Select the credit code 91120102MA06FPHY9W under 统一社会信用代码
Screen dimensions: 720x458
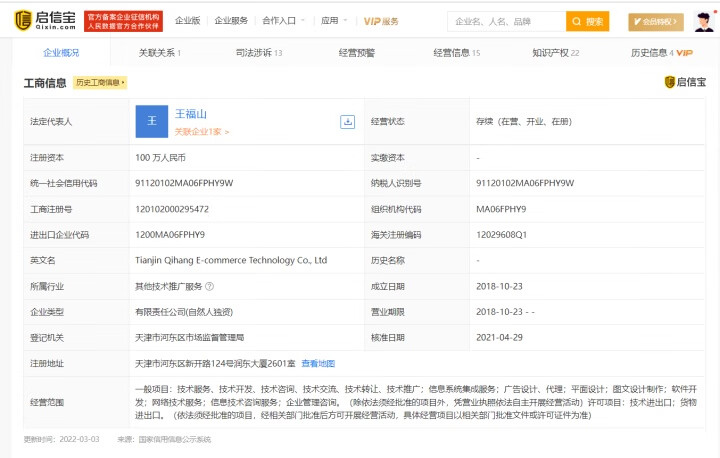(x=184, y=183)
